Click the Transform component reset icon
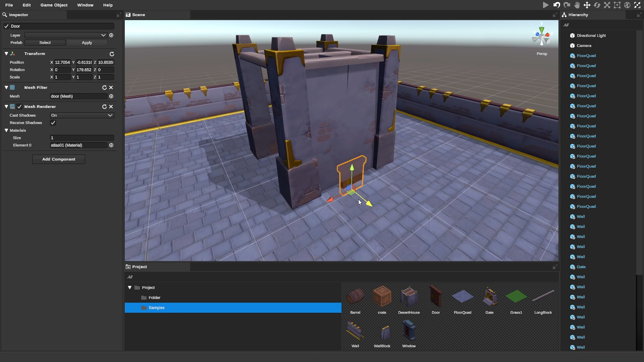644x362 pixels. click(111, 54)
